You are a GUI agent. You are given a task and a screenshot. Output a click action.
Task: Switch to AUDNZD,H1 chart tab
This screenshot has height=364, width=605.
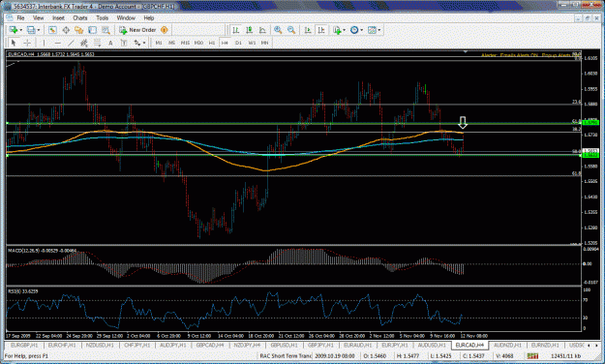[x=507, y=345]
